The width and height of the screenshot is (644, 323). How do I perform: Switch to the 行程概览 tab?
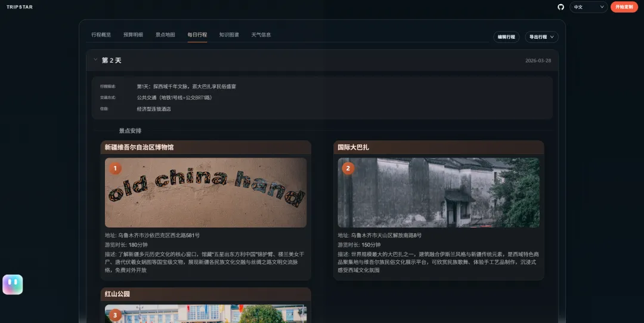pos(101,35)
